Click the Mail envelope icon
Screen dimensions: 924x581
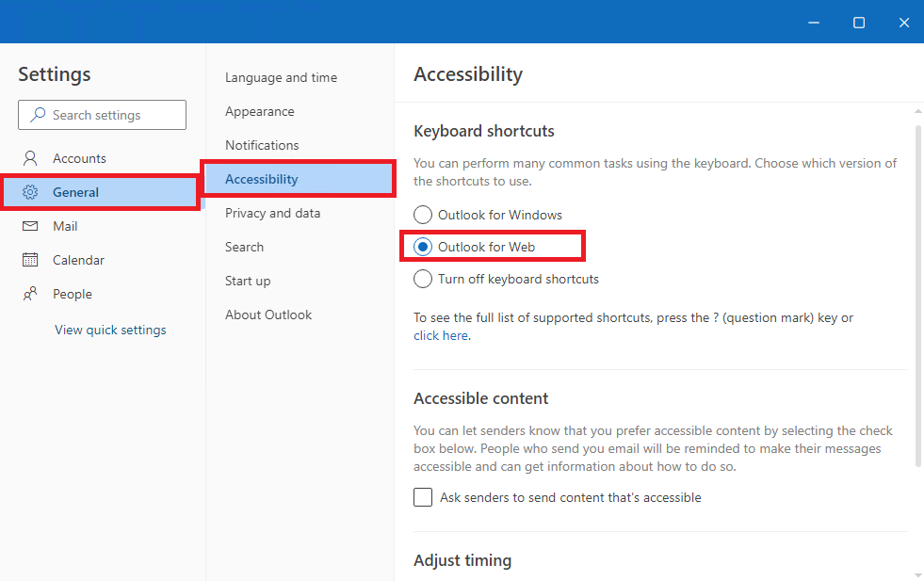tap(30, 226)
